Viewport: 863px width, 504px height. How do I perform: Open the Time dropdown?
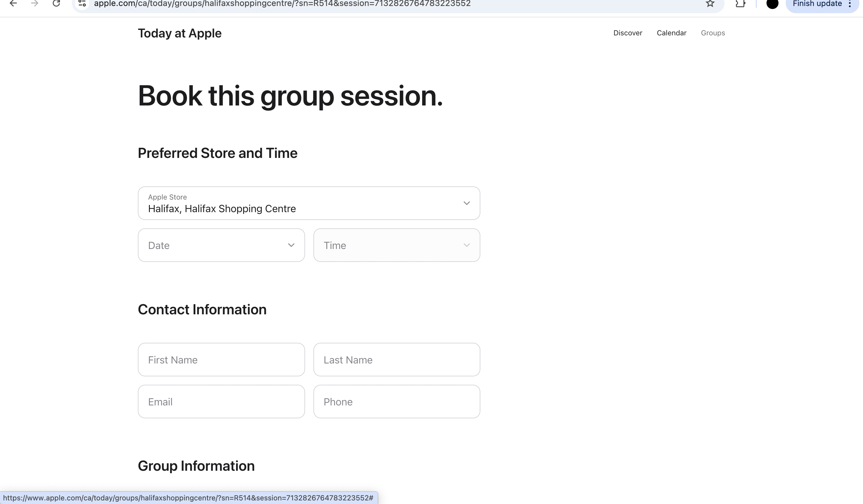pos(396,245)
